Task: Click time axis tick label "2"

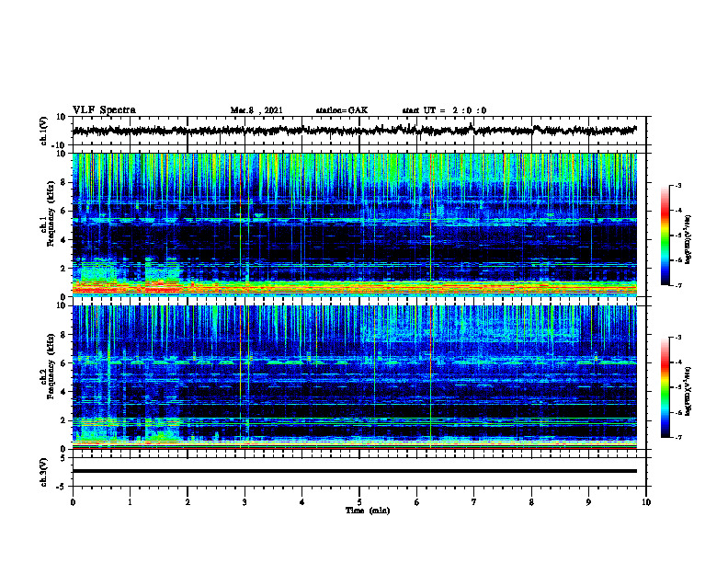Action: pos(188,502)
